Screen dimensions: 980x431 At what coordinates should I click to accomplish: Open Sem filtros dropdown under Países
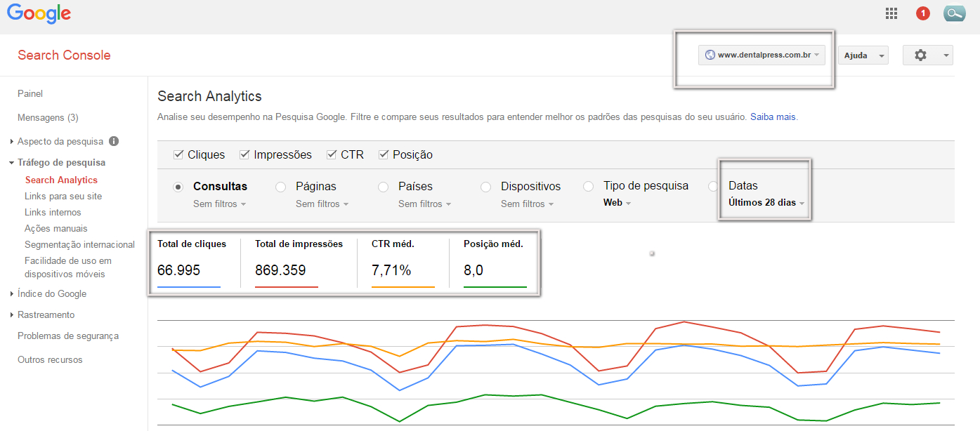[425, 204]
